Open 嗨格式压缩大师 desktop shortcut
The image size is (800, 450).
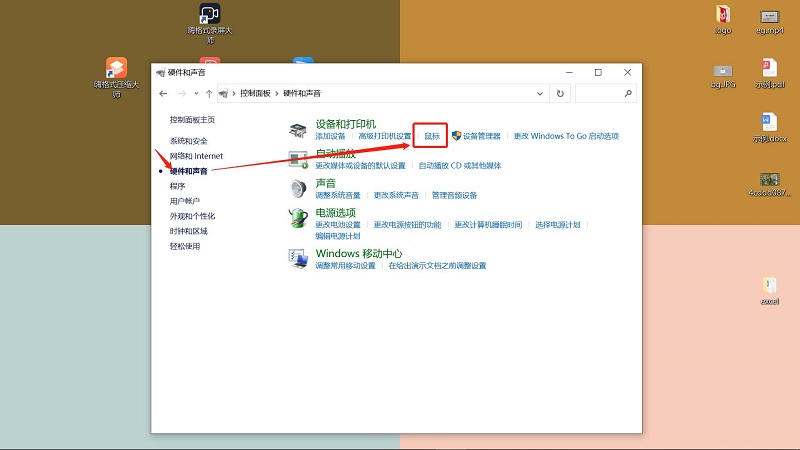[117, 68]
